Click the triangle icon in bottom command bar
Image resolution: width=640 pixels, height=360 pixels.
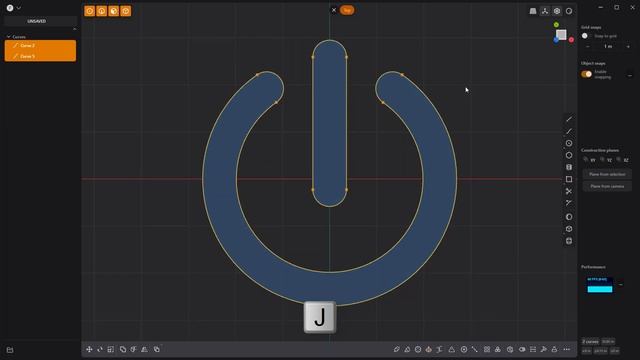[x=451, y=349]
